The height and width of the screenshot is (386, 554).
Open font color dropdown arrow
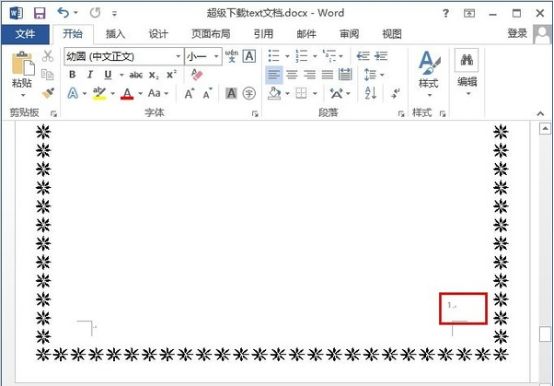point(140,94)
